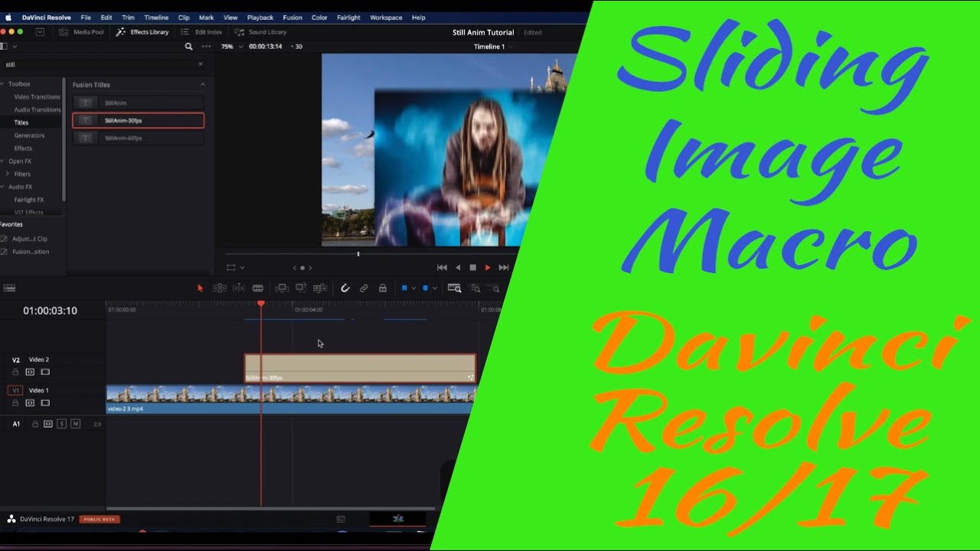
Task: Toggle the Linked Selection chain
Action: [x=364, y=289]
